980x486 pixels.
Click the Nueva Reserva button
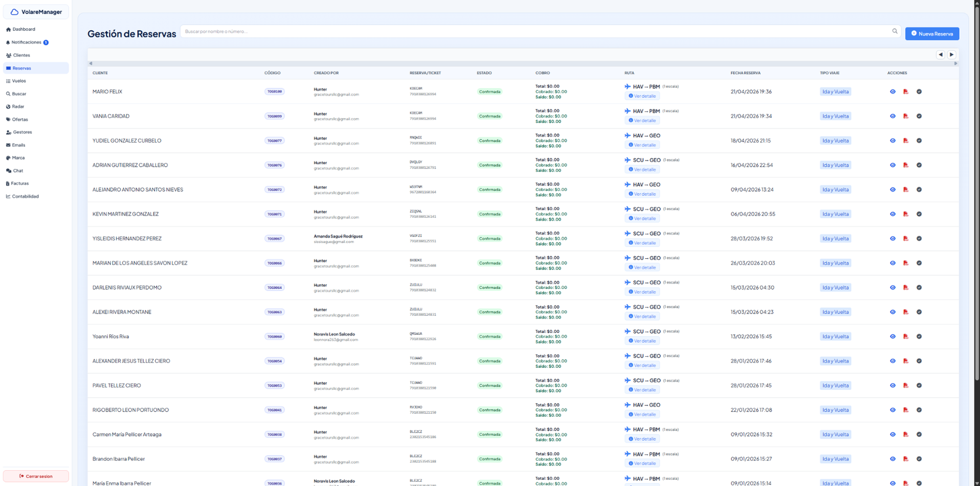(932, 34)
